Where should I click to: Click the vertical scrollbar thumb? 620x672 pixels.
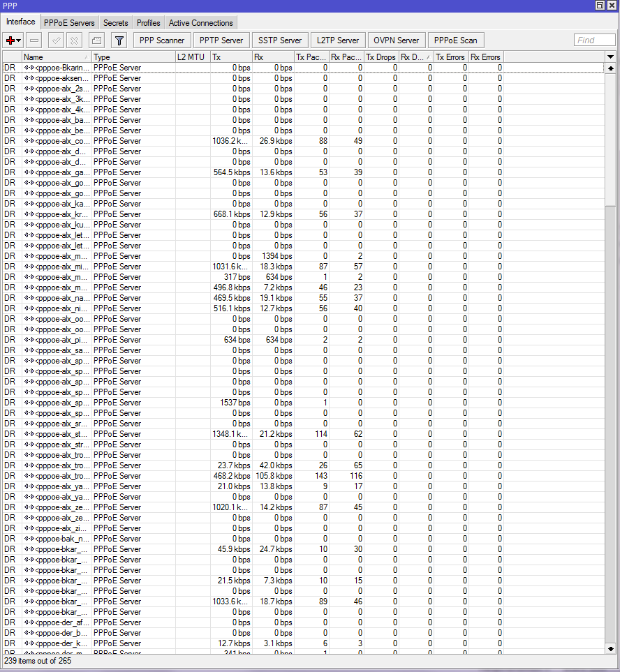(x=610, y=140)
